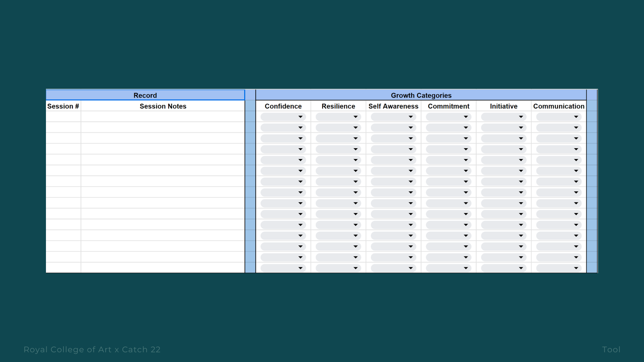This screenshot has height=362, width=644.
Task: Select the Record header cell
Action: [x=145, y=95]
